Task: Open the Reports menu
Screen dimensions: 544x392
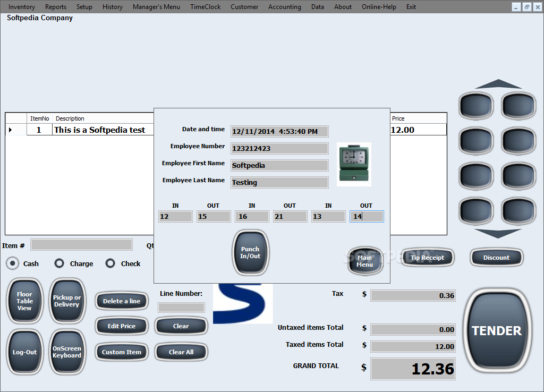Action: [x=55, y=6]
